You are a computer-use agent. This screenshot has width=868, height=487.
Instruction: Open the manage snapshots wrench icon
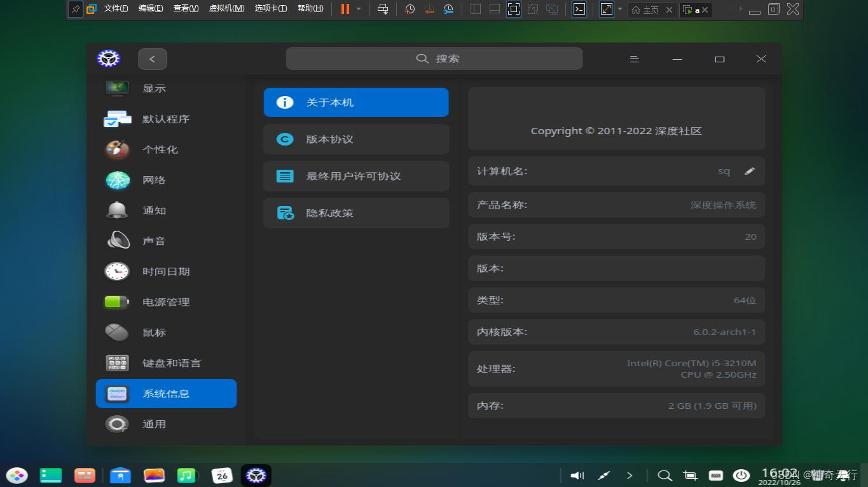coord(449,10)
